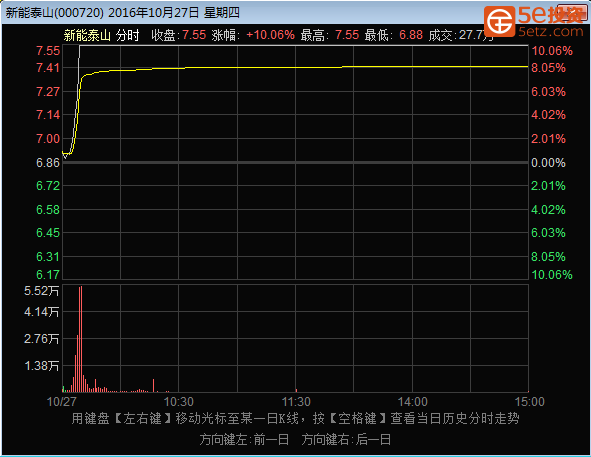Click the 方向键左:前一日 hint text
The height and width of the screenshot is (457, 591).
(244, 440)
